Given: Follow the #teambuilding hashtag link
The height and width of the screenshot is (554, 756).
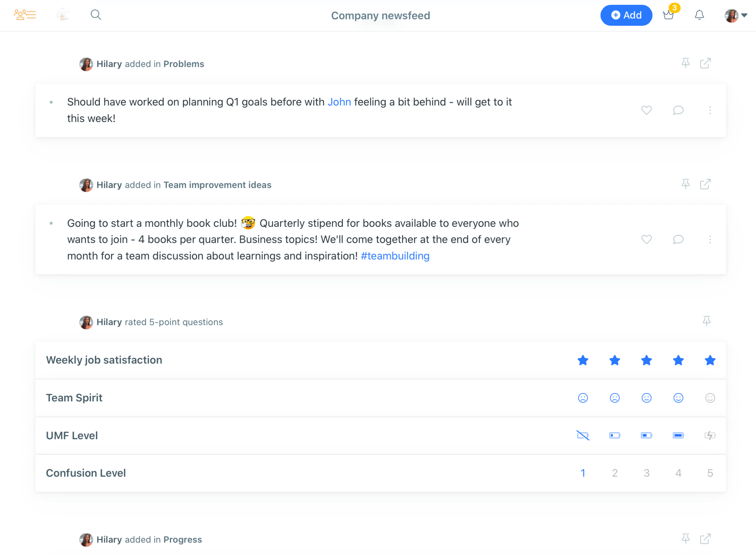Looking at the screenshot, I should pos(395,256).
